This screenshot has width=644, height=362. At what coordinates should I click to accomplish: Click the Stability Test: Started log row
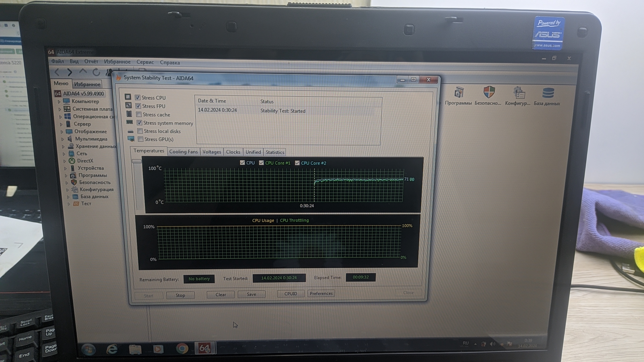pos(288,110)
